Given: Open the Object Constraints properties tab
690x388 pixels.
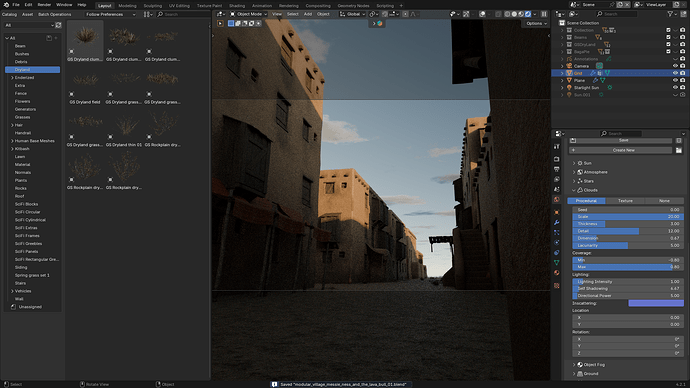Looking at the screenshot, I should pyautogui.click(x=557, y=253).
